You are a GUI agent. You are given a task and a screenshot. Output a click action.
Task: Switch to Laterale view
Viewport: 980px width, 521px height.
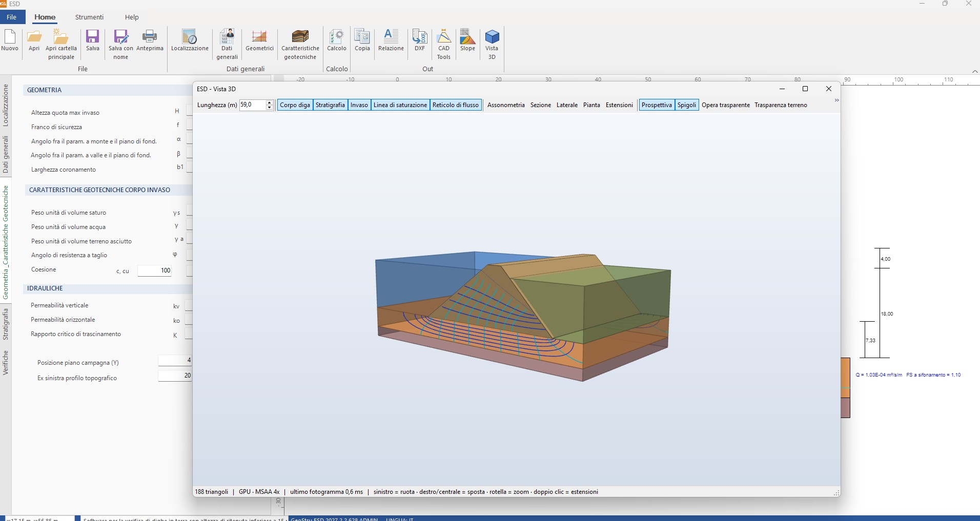coord(567,105)
